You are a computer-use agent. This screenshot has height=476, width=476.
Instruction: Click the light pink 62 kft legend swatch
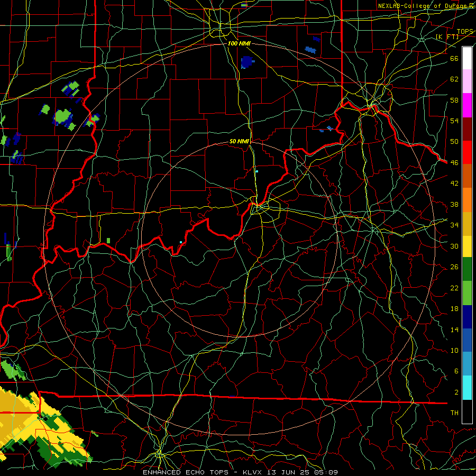467,81
